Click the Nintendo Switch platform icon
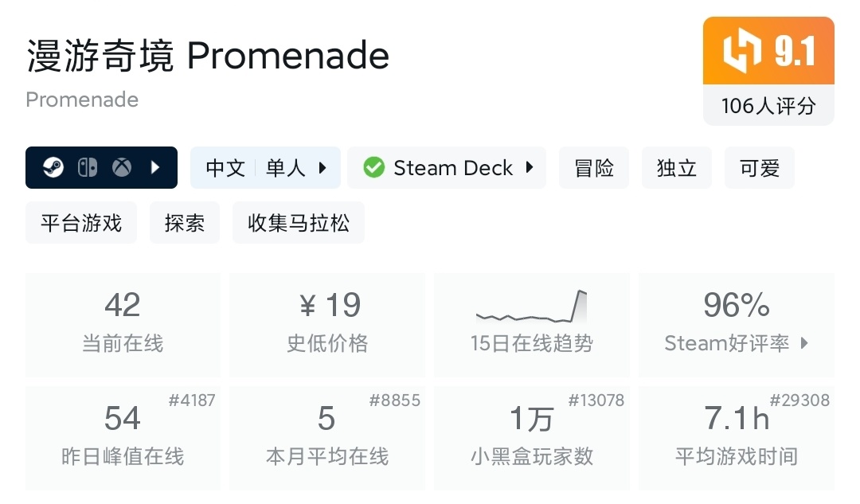The height and width of the screenshot is (504, 860). pos(88,168)
